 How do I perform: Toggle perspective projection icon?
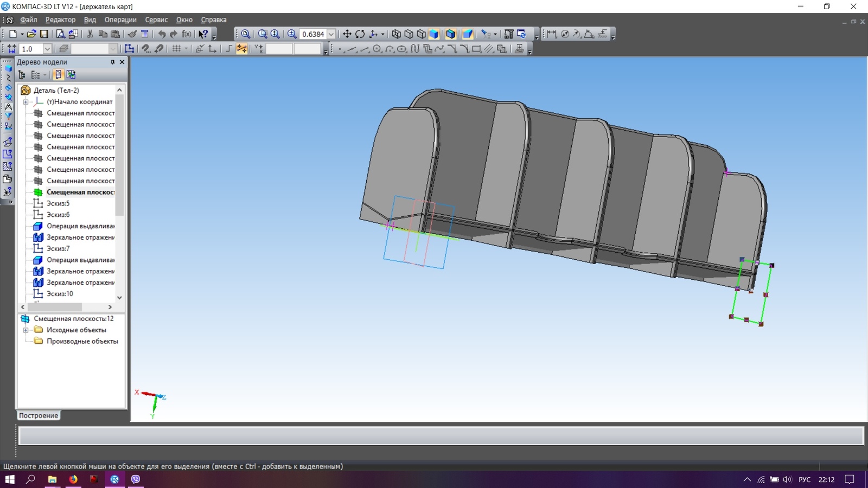pyautogui.click(x=468, y=34)
